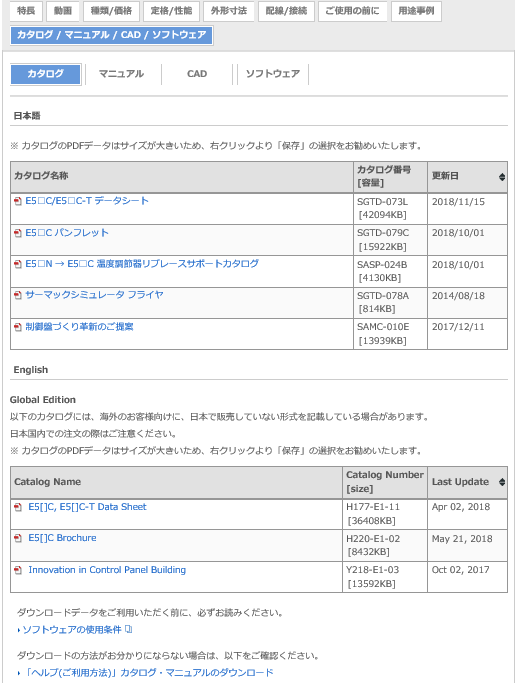Viewport: 522px width, 683px height.
Task: Sort Japanese table by 更新日 arrow
Action: [x=502, y=177]
